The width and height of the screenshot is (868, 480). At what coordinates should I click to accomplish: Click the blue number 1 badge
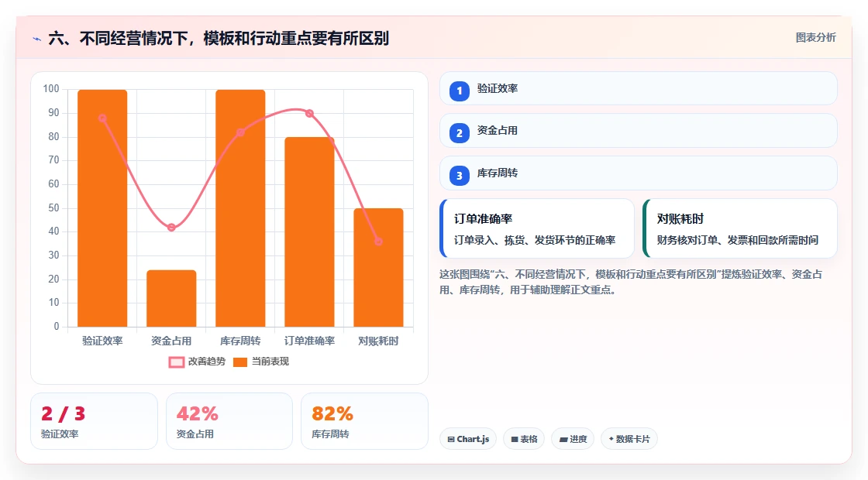(459, 91)
